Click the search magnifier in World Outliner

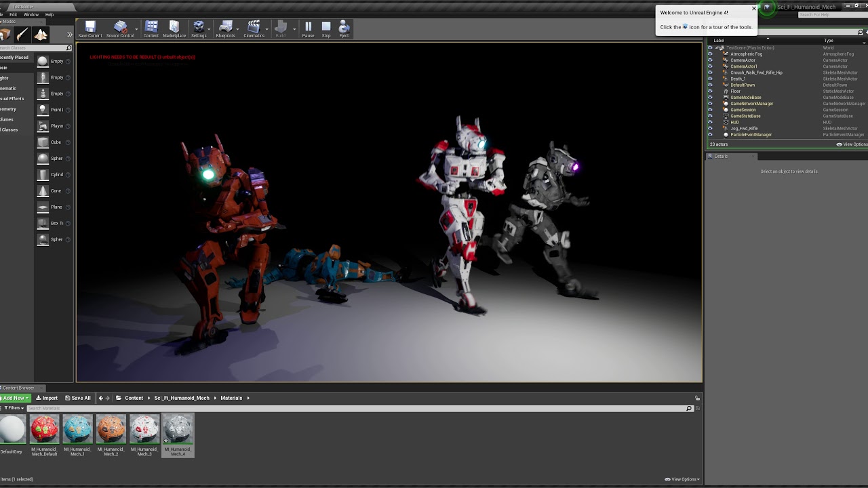point(861,33)
